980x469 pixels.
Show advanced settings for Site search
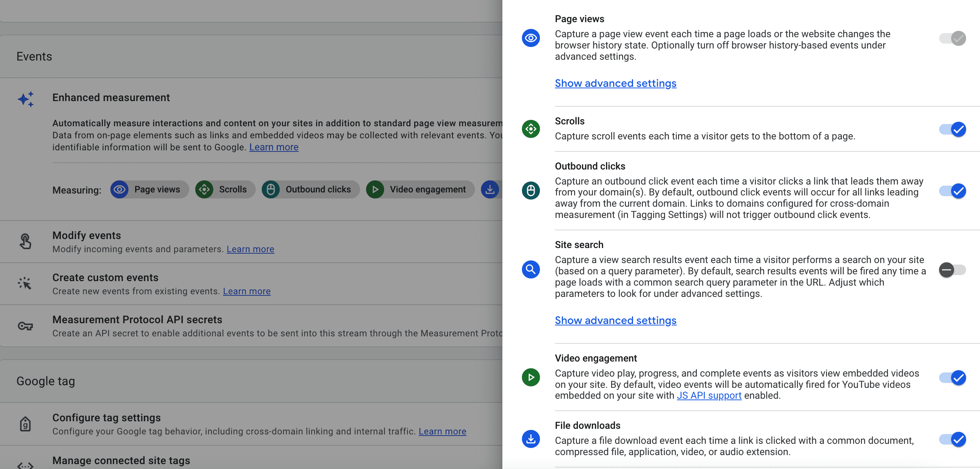coord(616,319)
